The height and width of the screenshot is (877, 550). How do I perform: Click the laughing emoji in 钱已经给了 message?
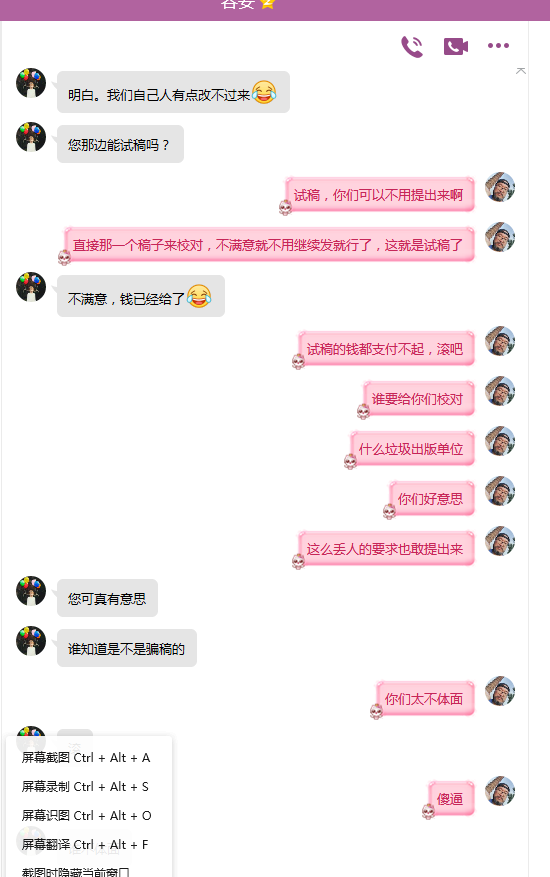[199, 296]
